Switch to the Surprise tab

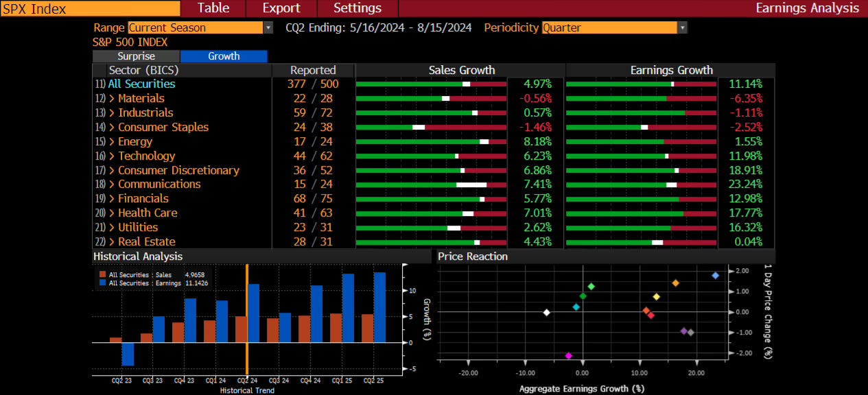pos(136,56)
